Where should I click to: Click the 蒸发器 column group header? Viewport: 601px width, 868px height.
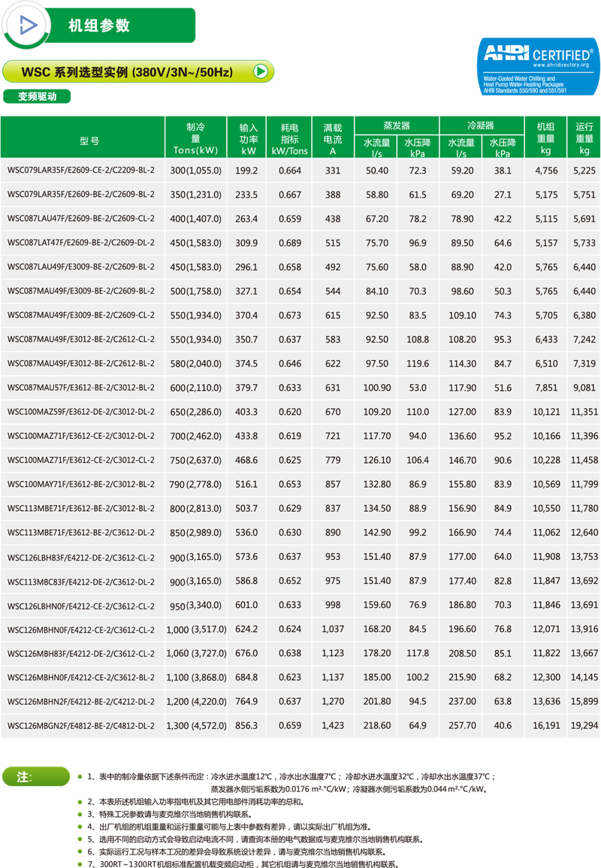[x=396, y=126]
